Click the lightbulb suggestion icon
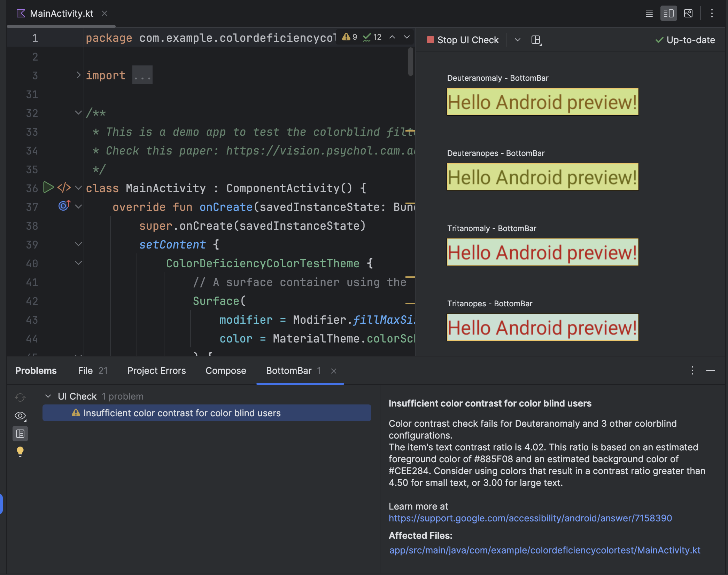 tap(20, 452)
